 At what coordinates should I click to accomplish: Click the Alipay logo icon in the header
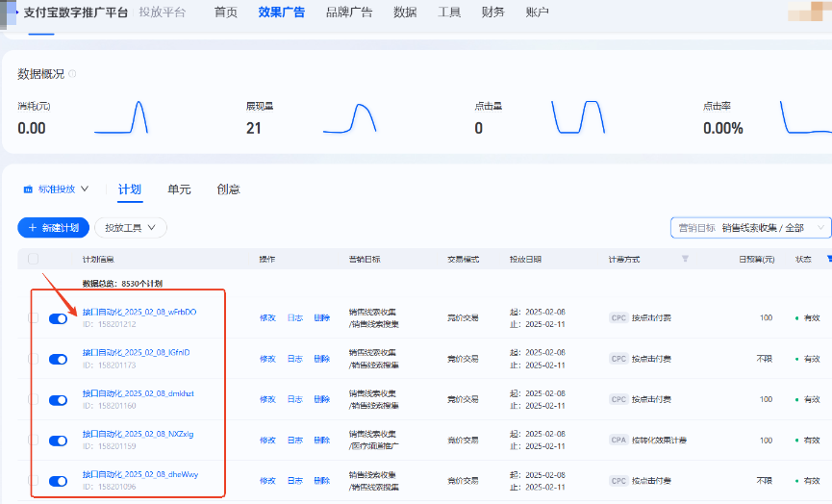coord(10,13)
